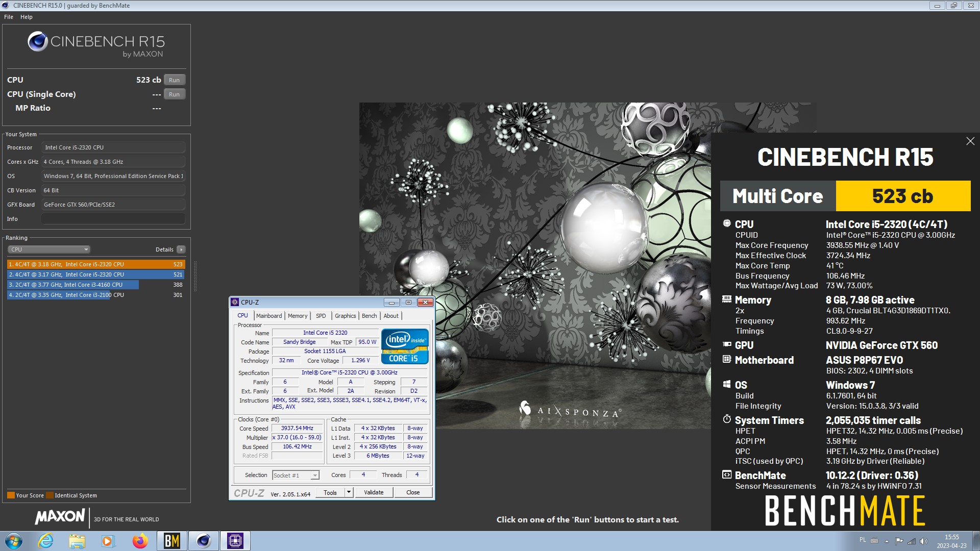Switch to CPU-Z taskbar button
The height and width of the screenshot is (551, 980).
pyautogui.click(x=235, y=541)
